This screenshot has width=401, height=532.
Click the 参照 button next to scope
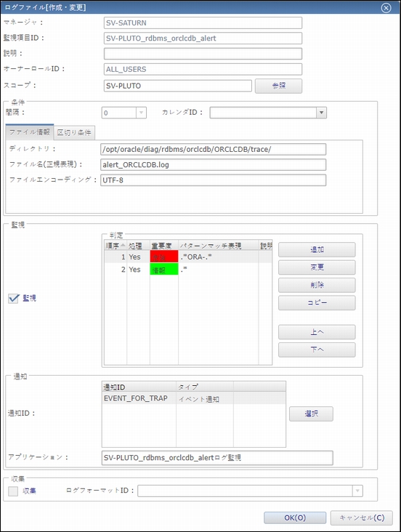278,86
